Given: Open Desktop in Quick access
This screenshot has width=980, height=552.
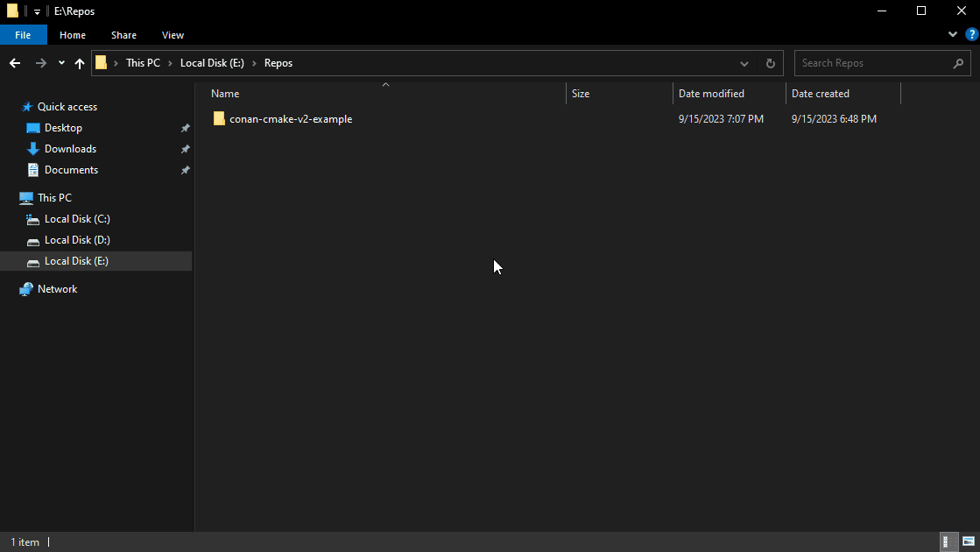Looking at the screenshot, I should [x=63, y=128].
